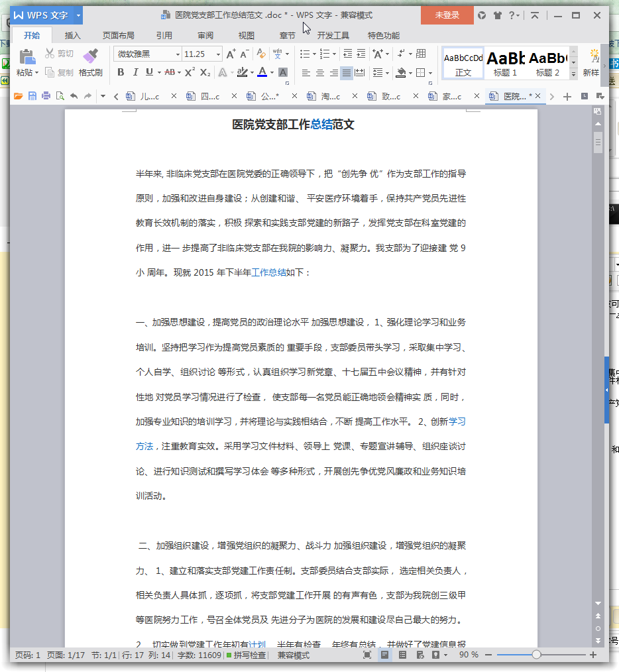619x672 pixels.
Task: Click the distributed alignment icon
Action: pyautogui.click(x=360, y=73)
